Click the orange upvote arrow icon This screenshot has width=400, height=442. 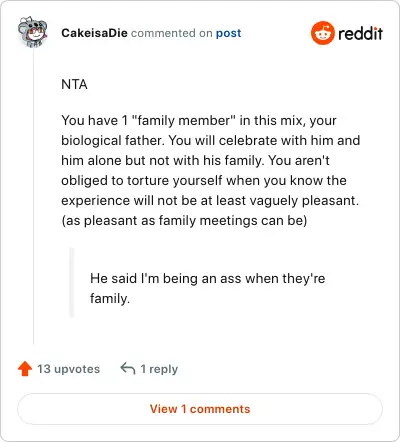click(x=25, y=369)
